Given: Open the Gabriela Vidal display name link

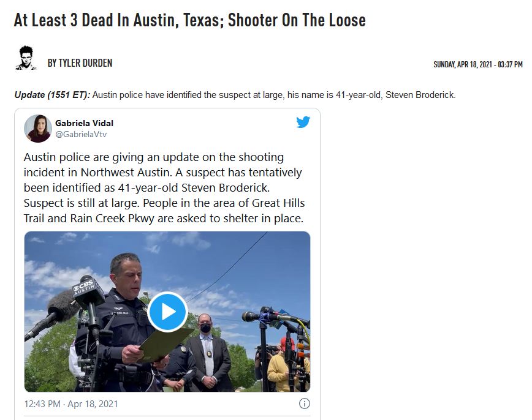Looking at the screenshot, I should coord(84,123).
